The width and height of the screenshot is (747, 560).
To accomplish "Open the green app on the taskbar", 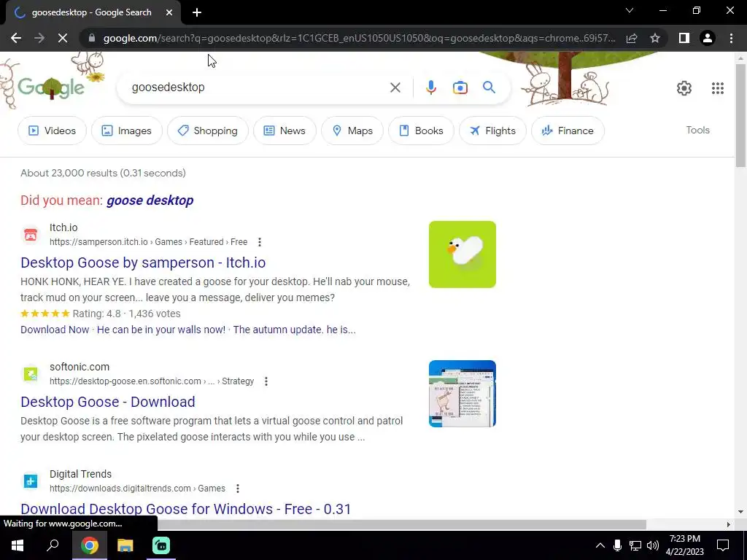I will pos(161,545).
